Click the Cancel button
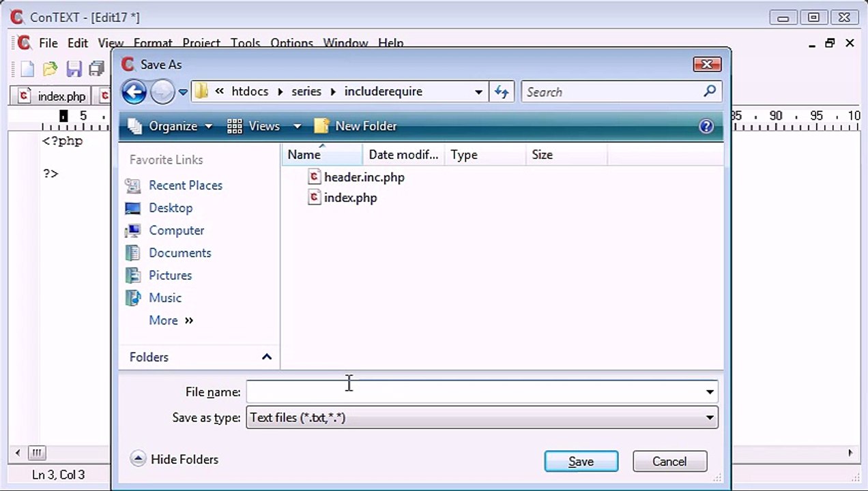 click(669, 462)
